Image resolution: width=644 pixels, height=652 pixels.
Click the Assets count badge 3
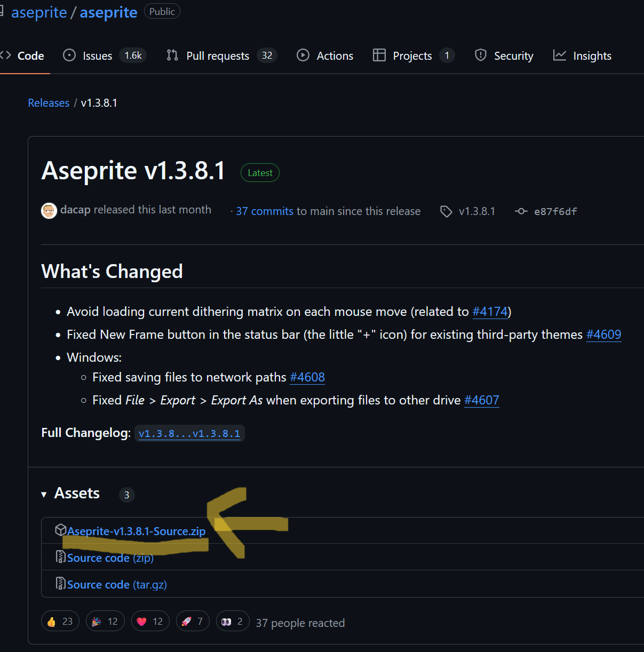coord(126,495)
